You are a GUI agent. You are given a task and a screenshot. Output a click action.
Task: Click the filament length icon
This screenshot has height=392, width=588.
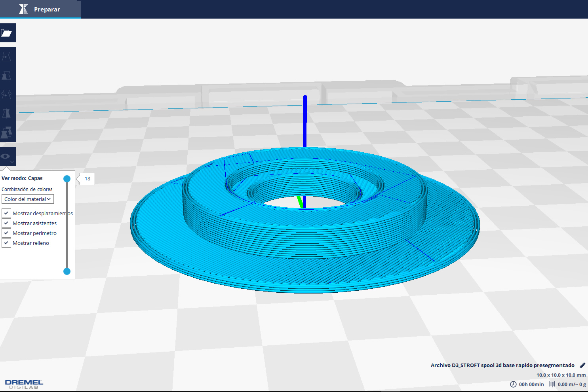click(552, 384)
